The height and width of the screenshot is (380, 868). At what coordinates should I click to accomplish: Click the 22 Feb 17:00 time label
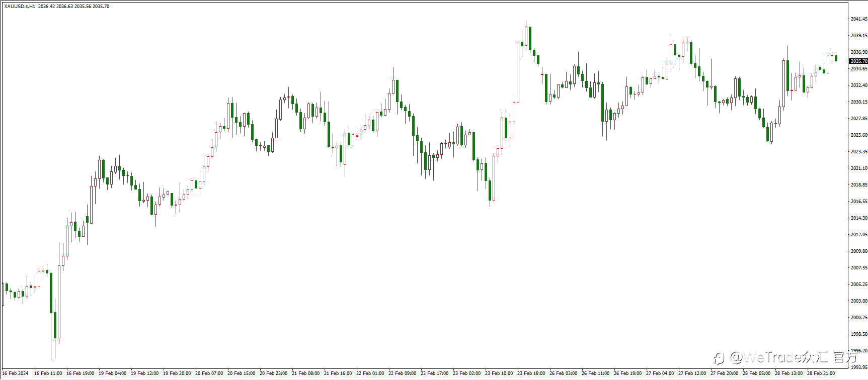click(434, 373)
